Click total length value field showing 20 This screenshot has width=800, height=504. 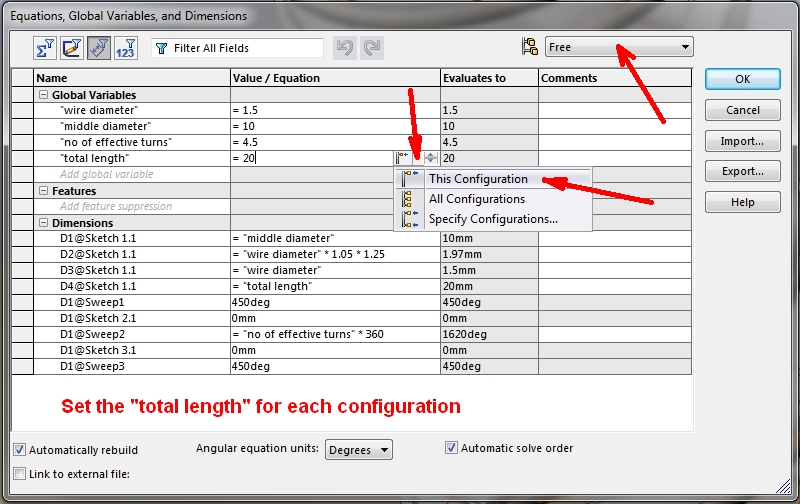(312, 158)
